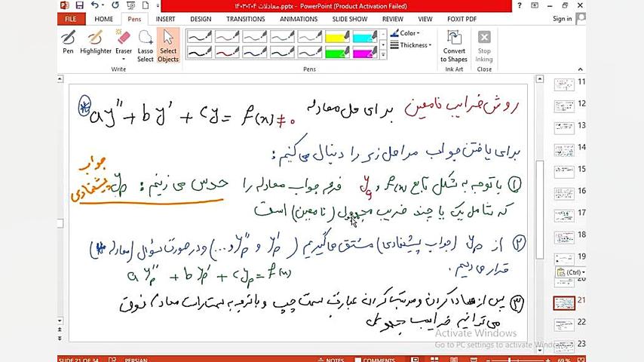Click the PERSIAN language indicator
The width and height of the screenshot is (644, 362).
tap(136, 360)
